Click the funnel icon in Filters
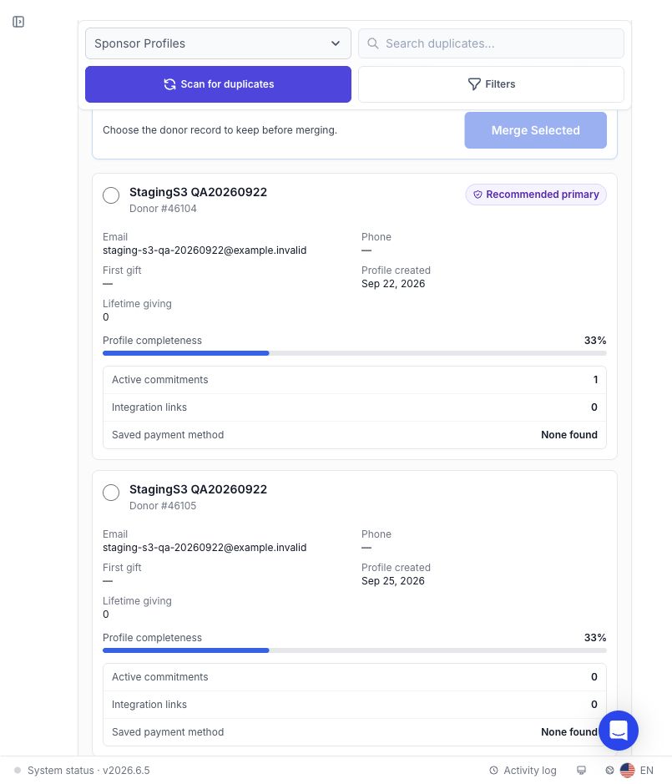 [x=474, y=84]
